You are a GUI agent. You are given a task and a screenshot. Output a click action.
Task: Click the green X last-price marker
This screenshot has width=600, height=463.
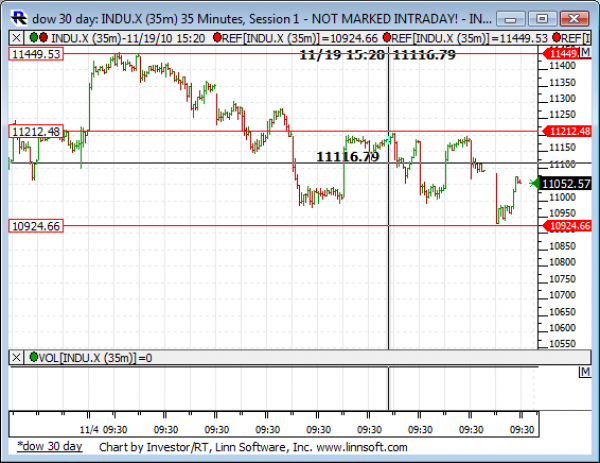[x=534, y=184]
